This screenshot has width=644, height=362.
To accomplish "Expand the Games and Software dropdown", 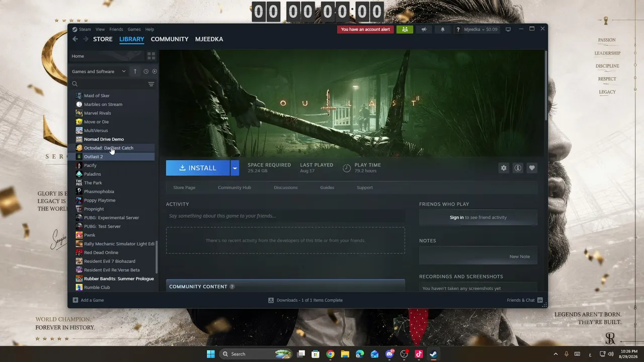I will pyautogui.click(x=124, y=71).
